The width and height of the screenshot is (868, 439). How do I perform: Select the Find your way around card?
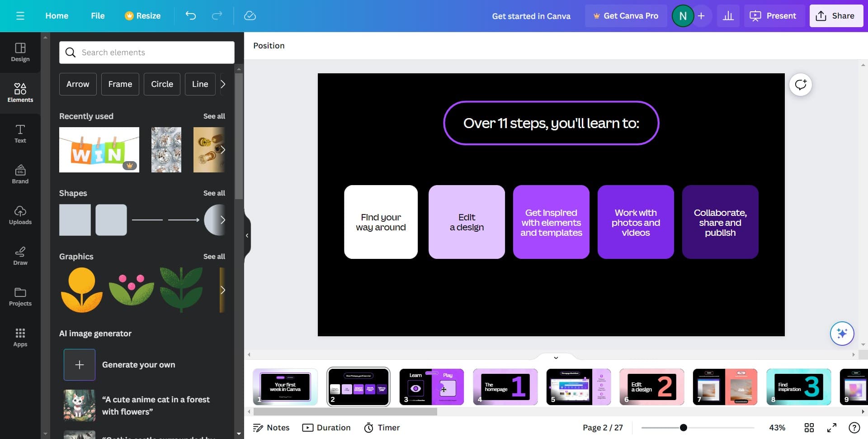tap(381, 222)
